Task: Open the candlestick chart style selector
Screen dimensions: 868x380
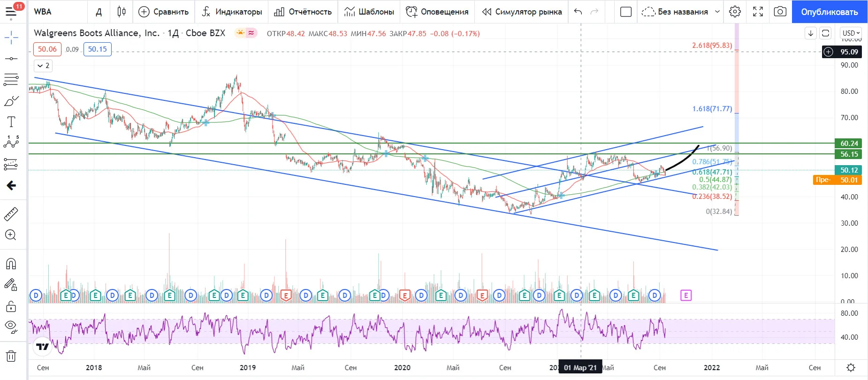Action: coord(122,12)
